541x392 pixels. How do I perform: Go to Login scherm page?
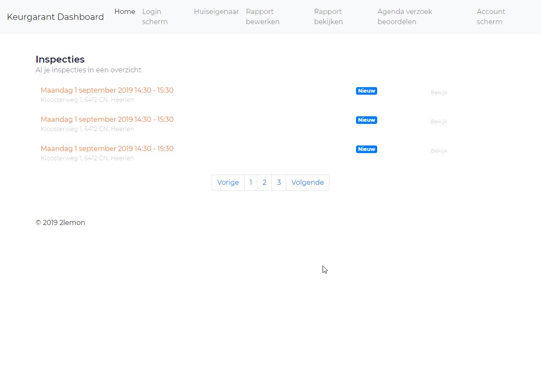click(155, 16)
